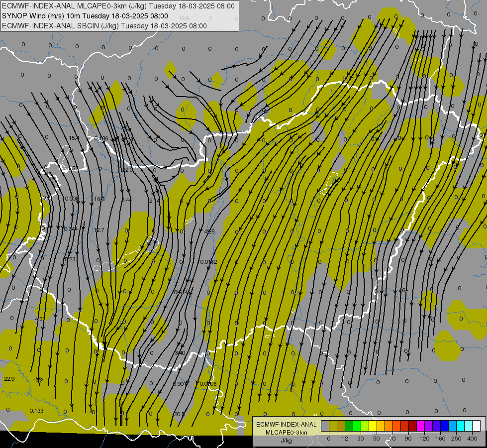Click the SYNOP Wind 10m title line
This screenshot has height=448, width=487.
coord(85,16)
